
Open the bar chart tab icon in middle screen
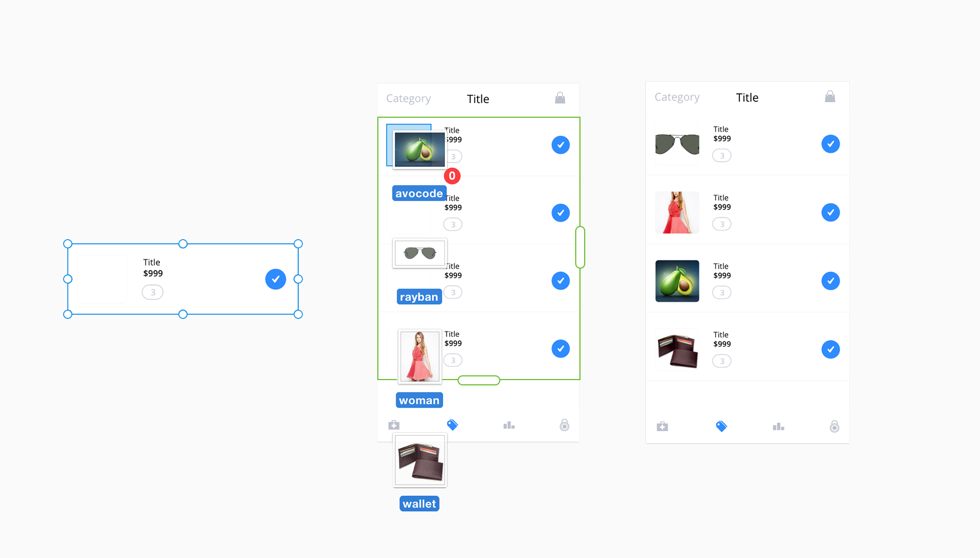click(509, 425)
